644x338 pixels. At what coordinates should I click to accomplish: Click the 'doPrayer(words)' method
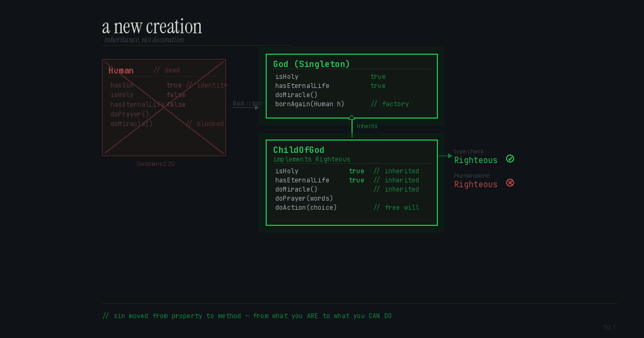(304, 199)
